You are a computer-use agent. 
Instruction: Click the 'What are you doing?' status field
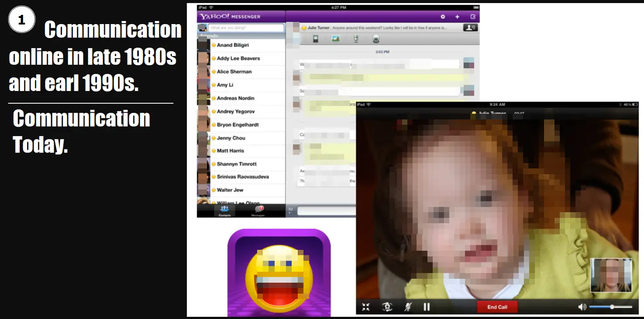[246, 28]
